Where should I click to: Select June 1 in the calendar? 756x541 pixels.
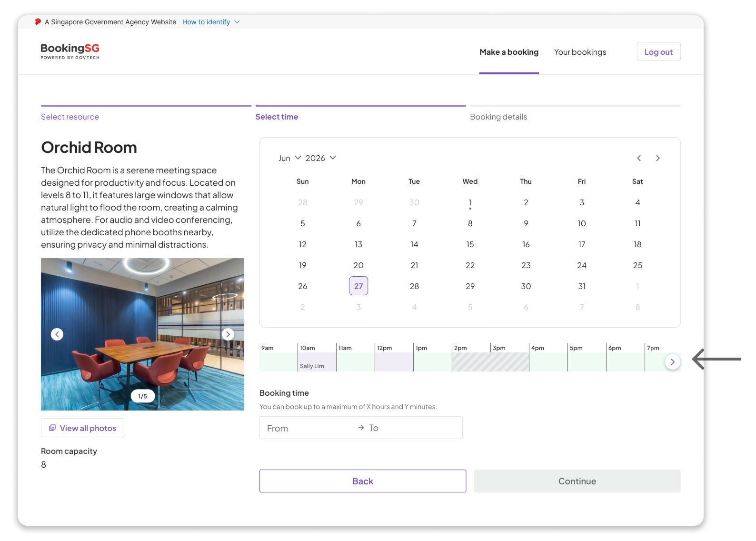470,202
